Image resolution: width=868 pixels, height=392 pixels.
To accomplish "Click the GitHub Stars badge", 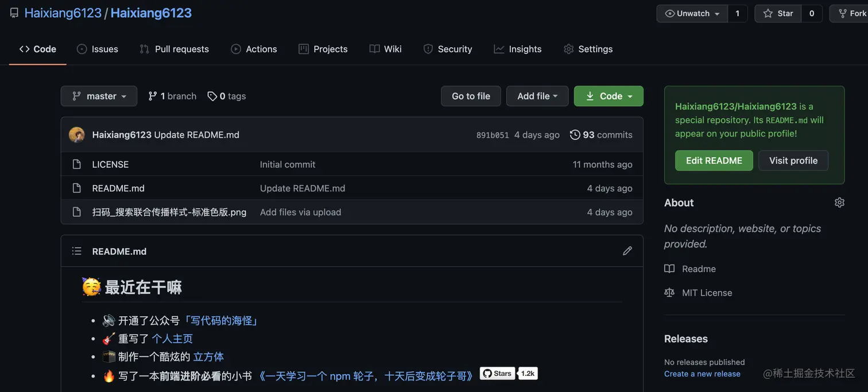I will pyautogui.click(x=497, y=374).
